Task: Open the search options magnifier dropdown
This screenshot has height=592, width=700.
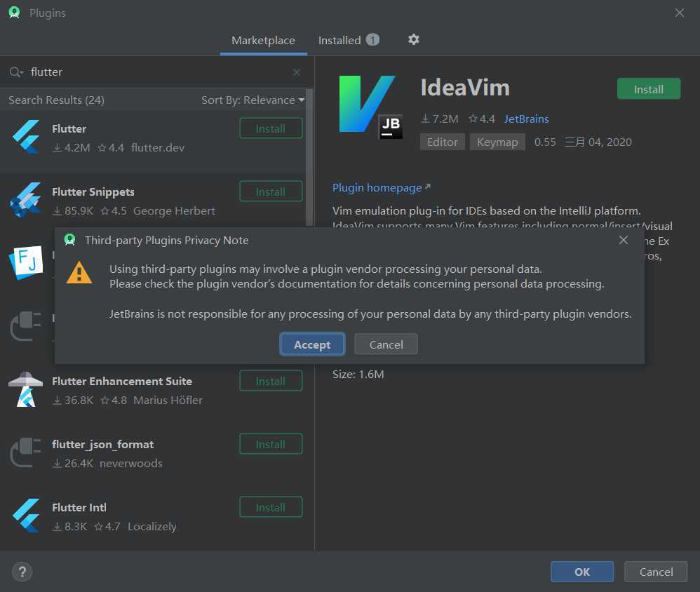Action: pyautogui.click(x=16, y=72)
